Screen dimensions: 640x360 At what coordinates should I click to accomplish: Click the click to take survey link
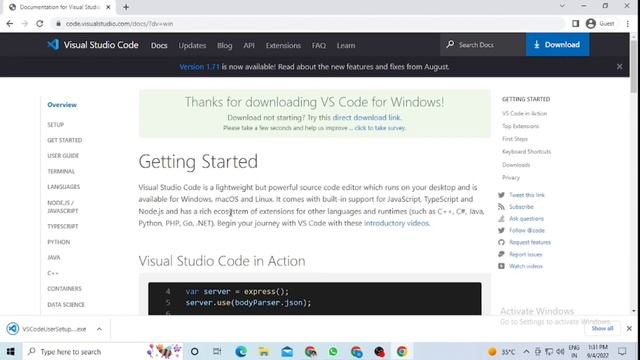pyautogui.click(x=380, y=128)
